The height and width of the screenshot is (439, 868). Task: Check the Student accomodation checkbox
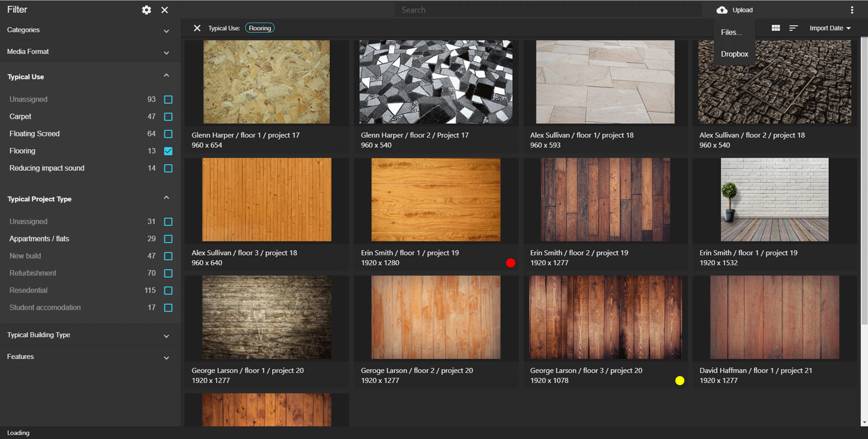tap(168, 308)
